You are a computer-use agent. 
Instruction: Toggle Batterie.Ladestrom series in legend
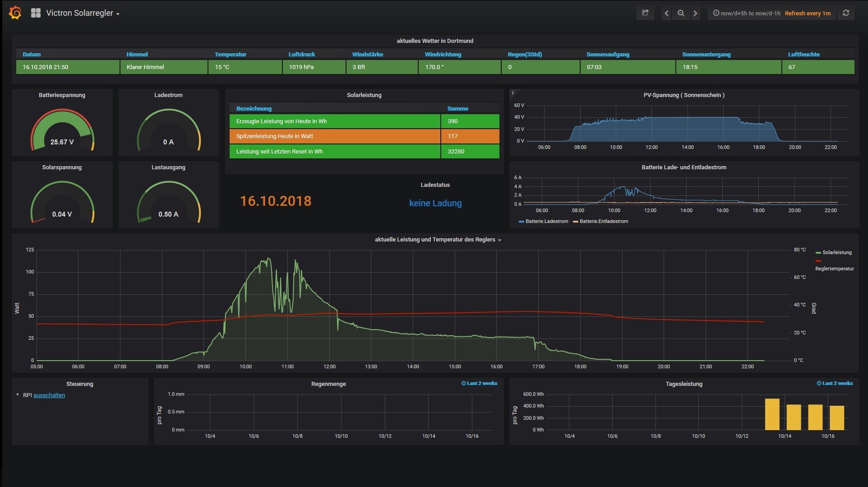tap(546, 222)
